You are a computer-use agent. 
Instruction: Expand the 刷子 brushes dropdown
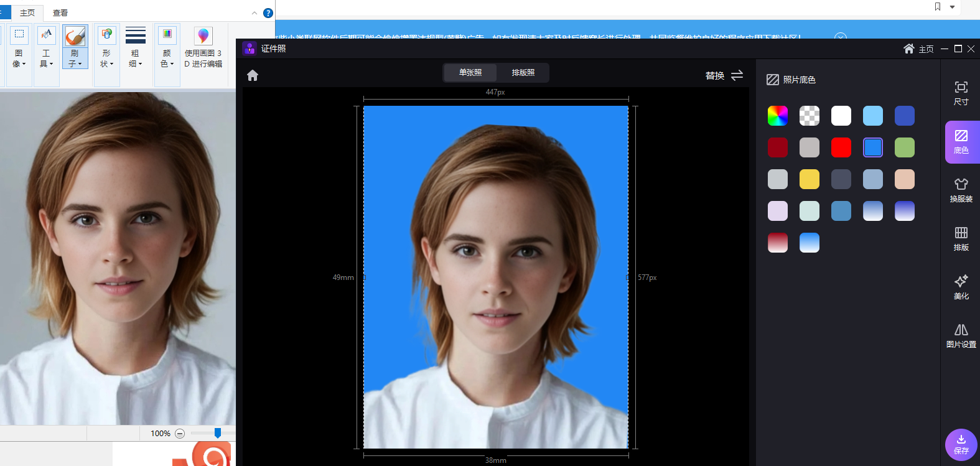tap(75, 58)
